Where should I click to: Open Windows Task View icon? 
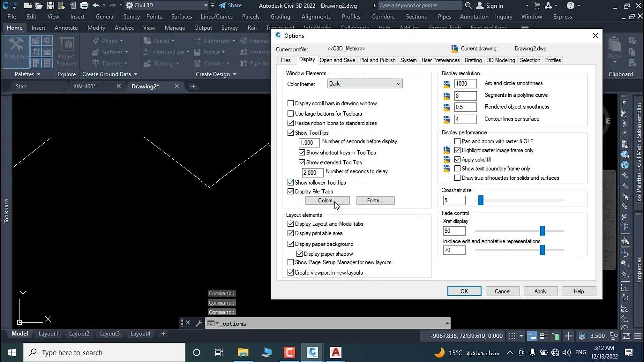pyautogui.click(x=219, y=352)
